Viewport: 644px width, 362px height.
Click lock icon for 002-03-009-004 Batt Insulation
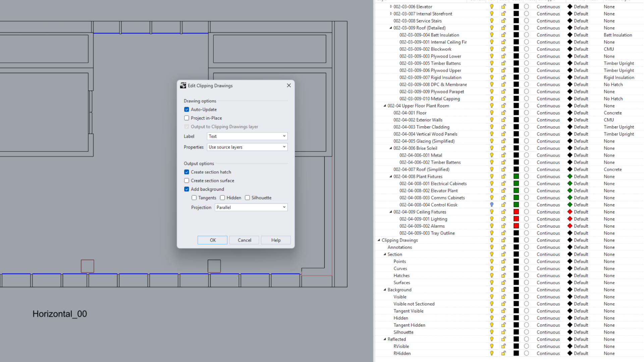[503, 35]
